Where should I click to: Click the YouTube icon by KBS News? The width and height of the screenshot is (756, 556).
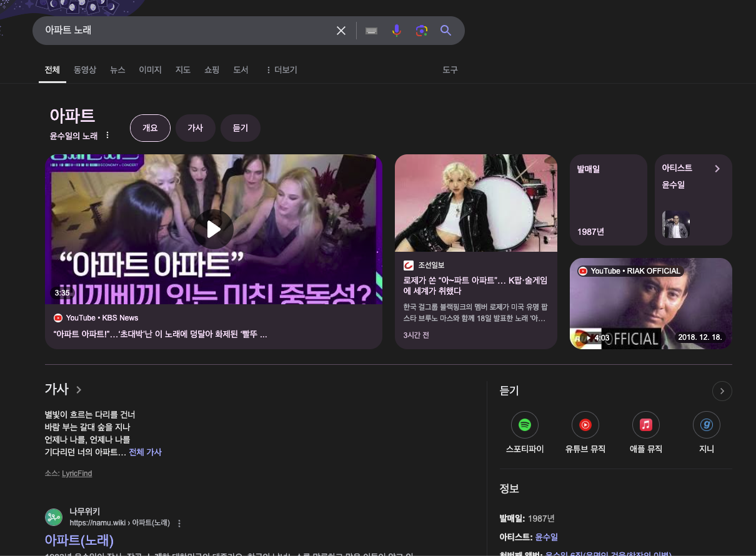click(58, 318)
